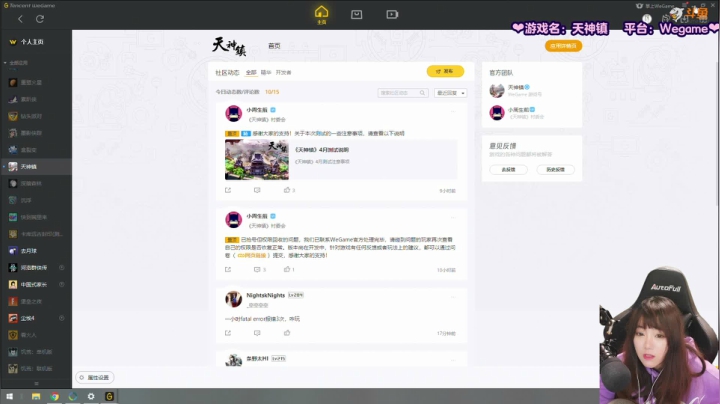Open the second post's three-dot menu

point(453,218)
